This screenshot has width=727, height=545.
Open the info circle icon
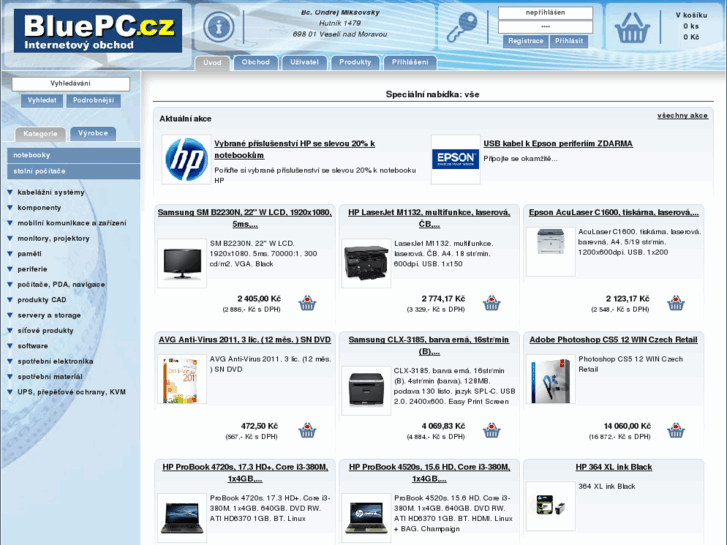tap(219, 27)
